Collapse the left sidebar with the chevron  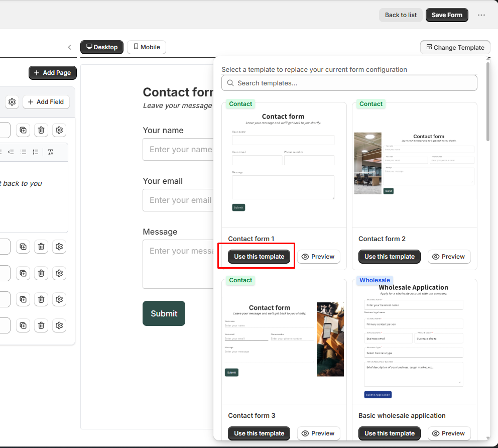70,47
